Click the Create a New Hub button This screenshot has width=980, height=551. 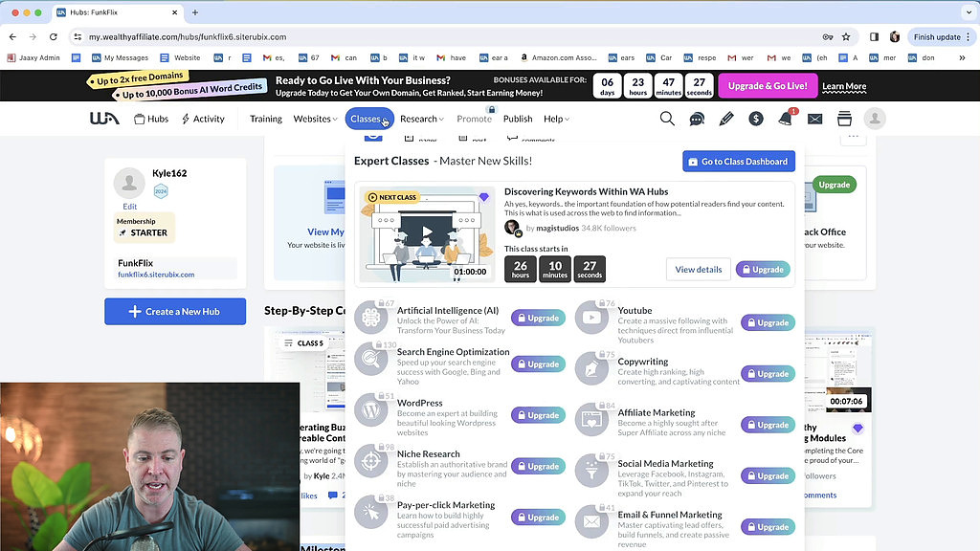[x=175, y=312]
